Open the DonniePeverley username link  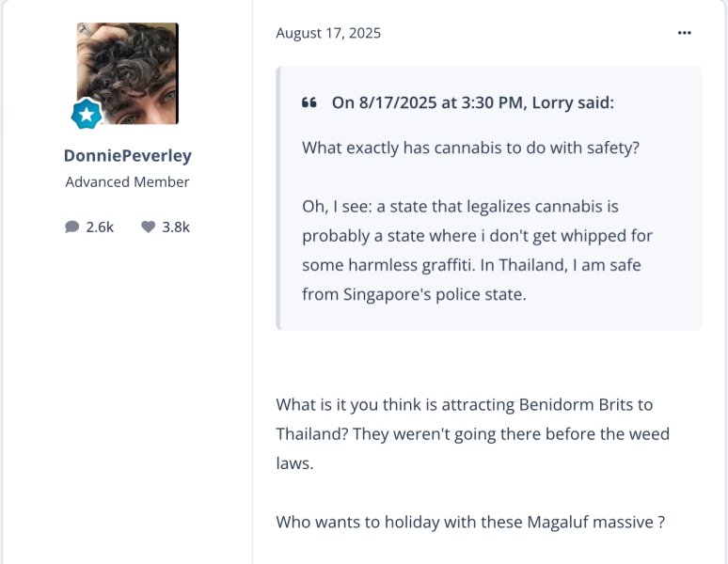(x=127, y=155)
